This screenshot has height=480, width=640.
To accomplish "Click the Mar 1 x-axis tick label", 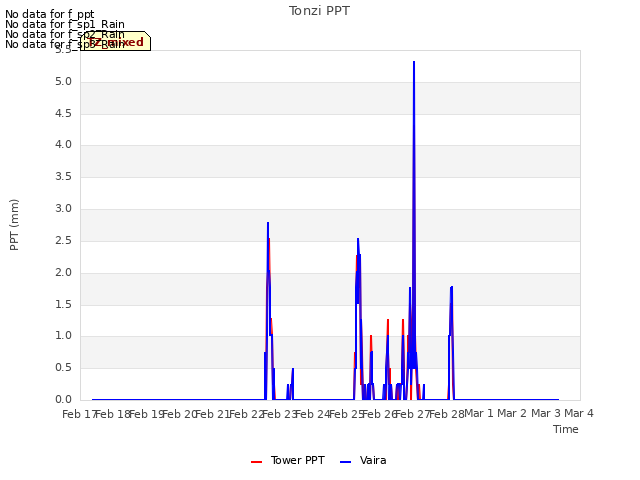I will coord(479,413).
